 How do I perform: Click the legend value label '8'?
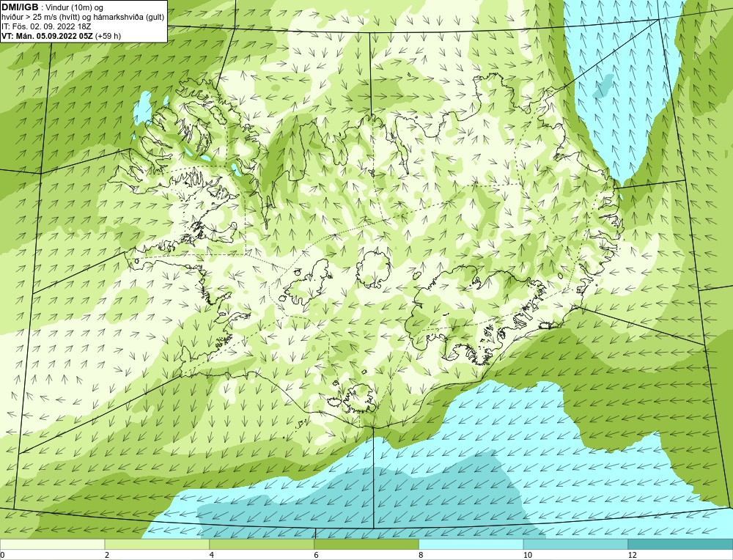[x=421, y=555]
